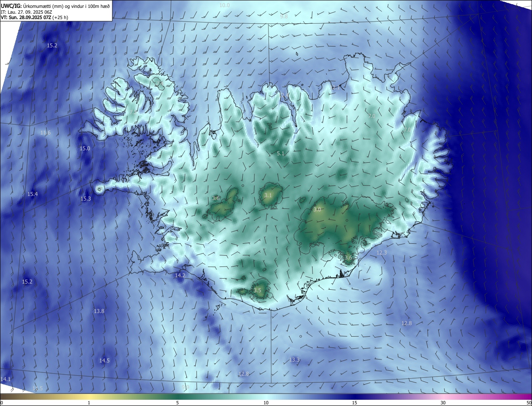The image size is (532, 406).
Task: Click the '9.9' value above the color bar
Action: tap(185, 387)
